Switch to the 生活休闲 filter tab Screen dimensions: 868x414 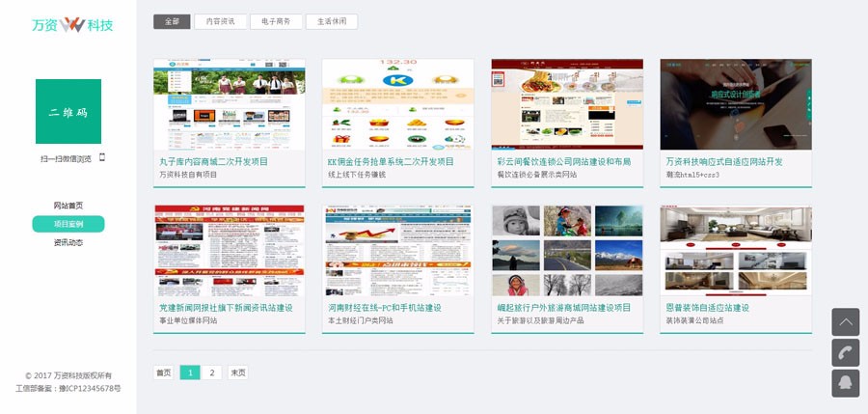pyautogui.click(x=332, y=21)
